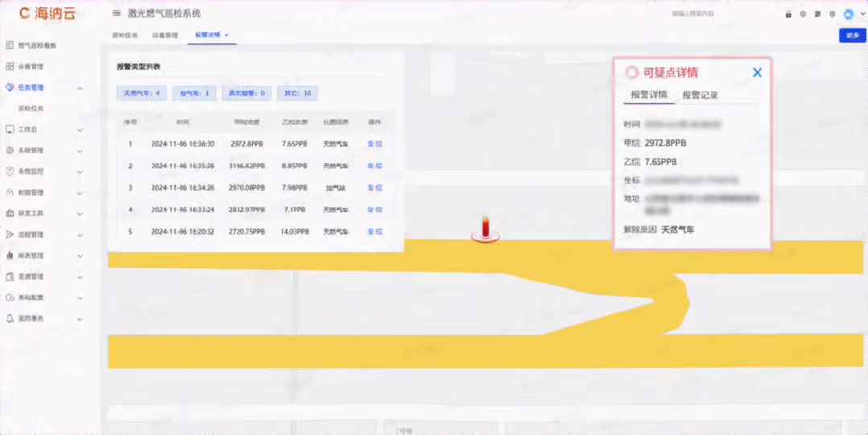Click the 系统监控 shield icon in the sidebar
The image size is (868, 435).
[10, 172]
